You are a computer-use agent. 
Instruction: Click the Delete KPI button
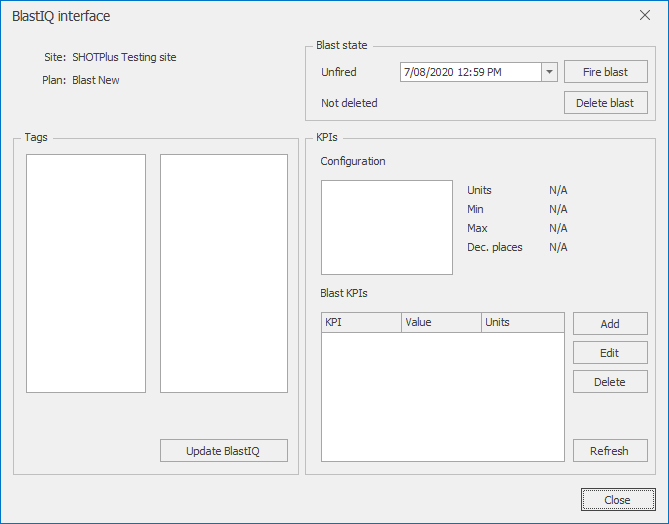tap(610, 382)
